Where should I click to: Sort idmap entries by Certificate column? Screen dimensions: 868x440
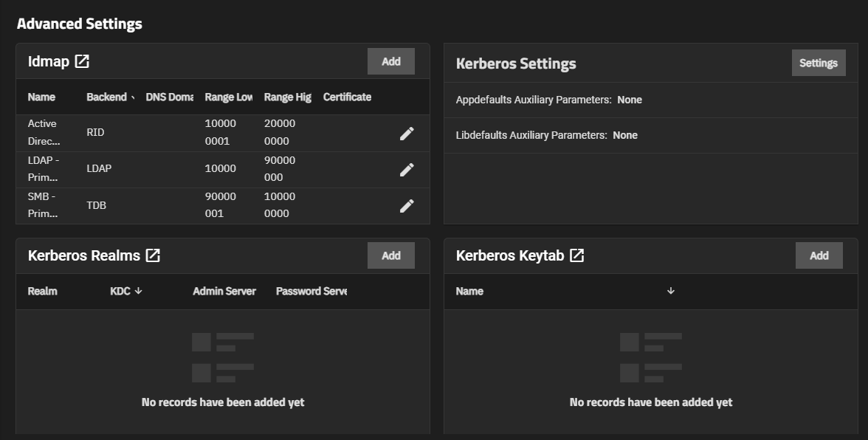pyautogui.click(x=345, y=97)
